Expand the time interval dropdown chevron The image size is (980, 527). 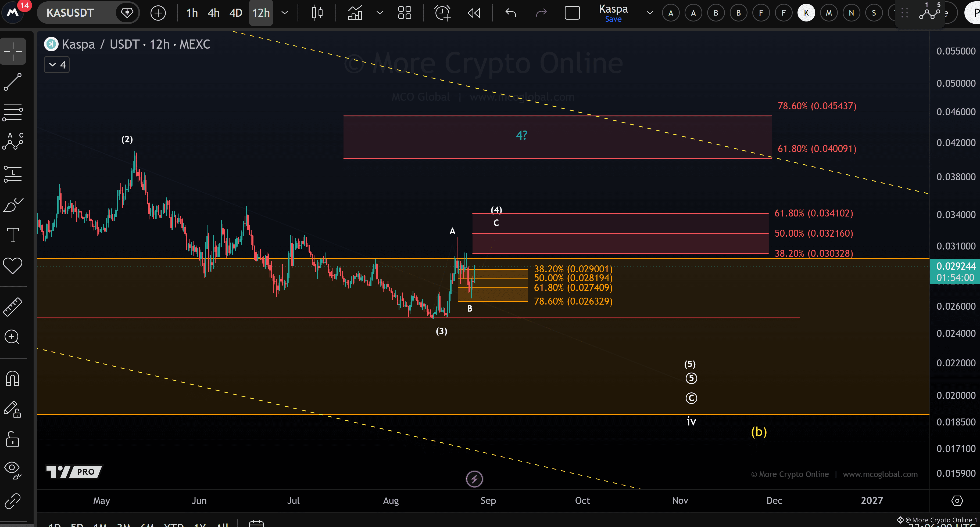pyautogui.click(x=285, y=13)
